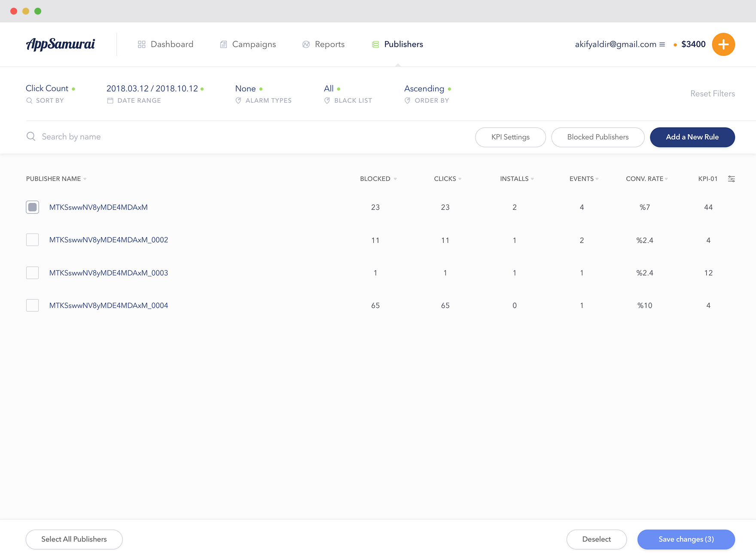Click the Dashboard grid icon
Image resolution: width=756 pixels, height=560 pixels.
141,44
